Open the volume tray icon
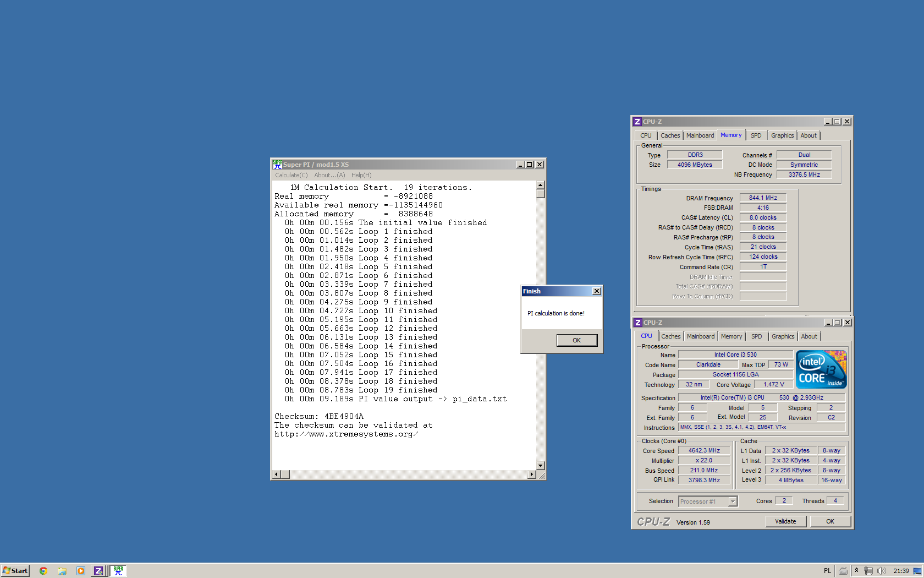Viewport: 924px width, 578px height. tap(882, 571)
